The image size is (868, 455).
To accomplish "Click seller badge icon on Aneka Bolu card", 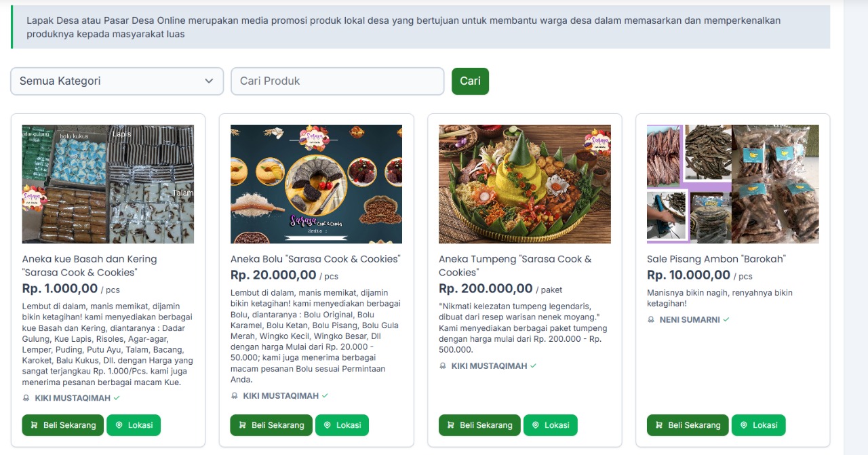I will [x=235, y=396].
